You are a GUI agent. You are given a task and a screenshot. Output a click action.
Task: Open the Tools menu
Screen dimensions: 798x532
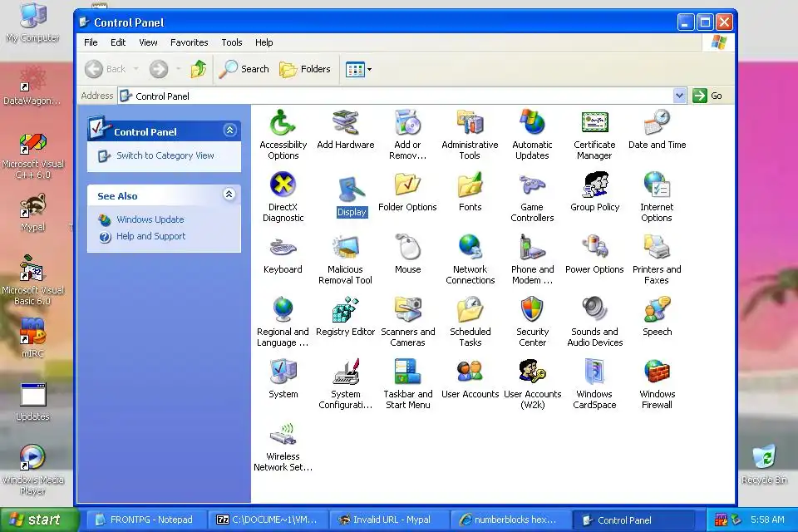point(232,42)
